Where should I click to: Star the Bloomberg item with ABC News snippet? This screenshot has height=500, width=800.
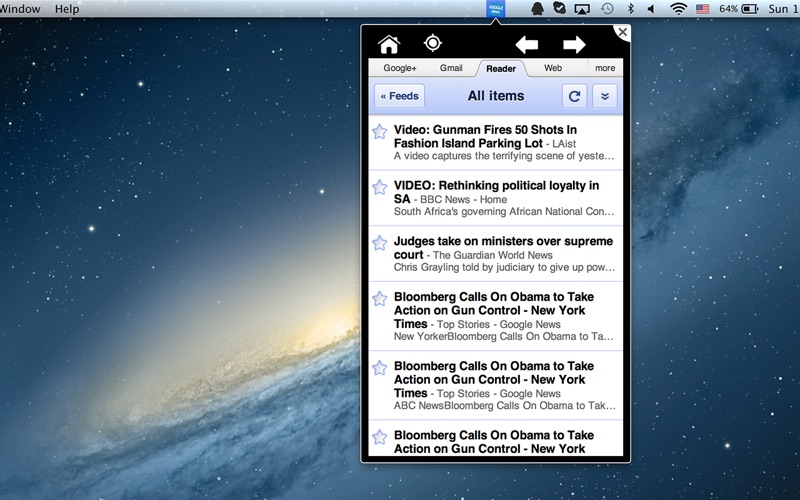coord(380,368)
